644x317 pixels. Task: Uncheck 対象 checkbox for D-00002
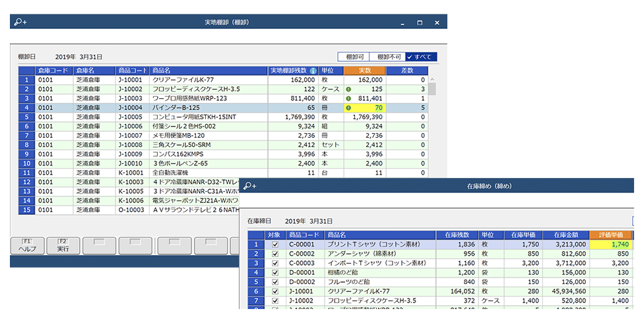[275, 282]
